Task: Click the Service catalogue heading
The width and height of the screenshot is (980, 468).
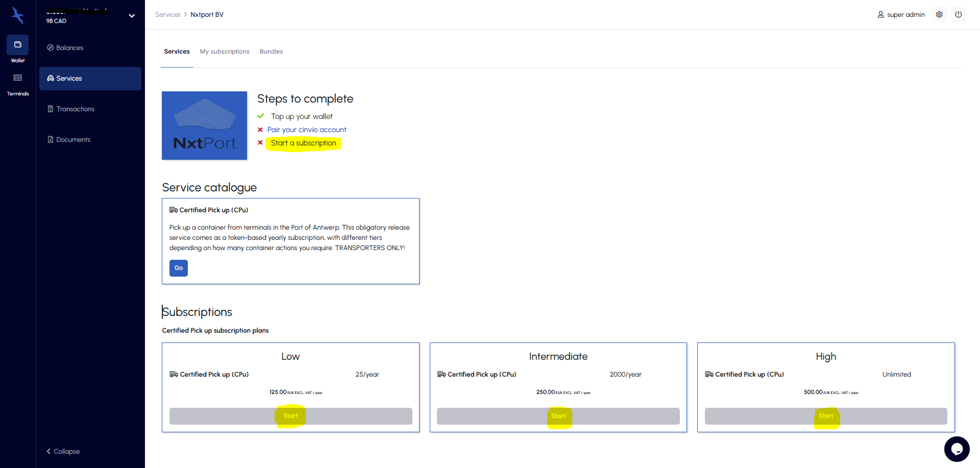Action: point(209,187)
